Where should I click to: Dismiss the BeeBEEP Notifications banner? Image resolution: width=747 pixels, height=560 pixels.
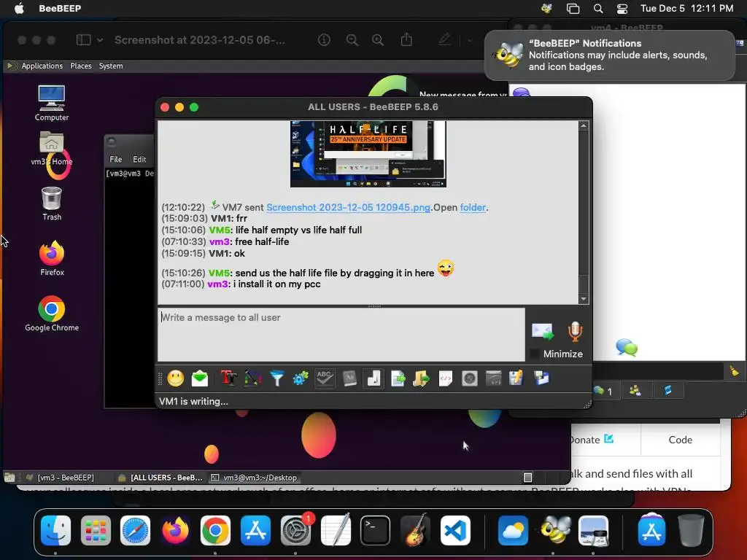[x=610, y=55]
